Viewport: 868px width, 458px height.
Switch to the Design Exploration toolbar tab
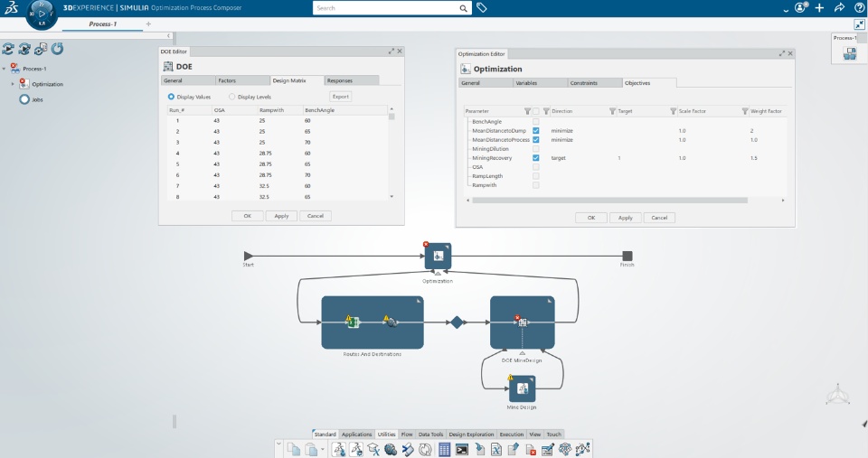point(471,435)
